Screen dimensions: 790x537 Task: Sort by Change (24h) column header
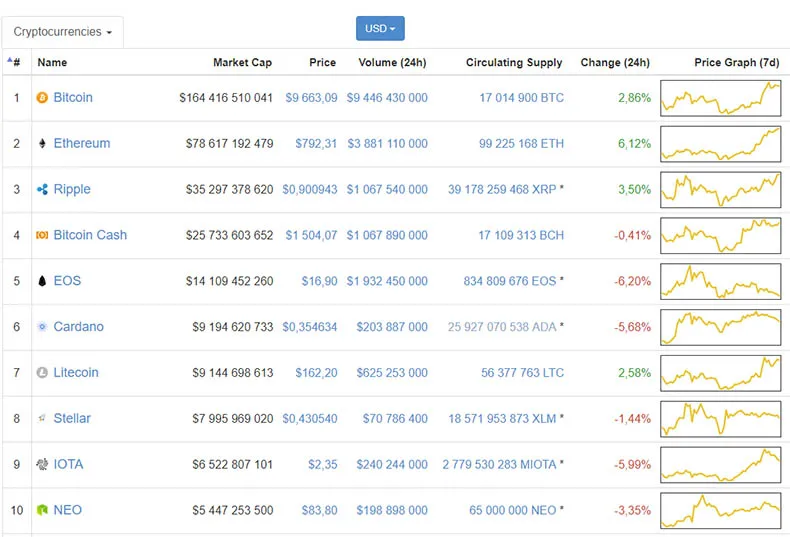click(x=615, y=62)
